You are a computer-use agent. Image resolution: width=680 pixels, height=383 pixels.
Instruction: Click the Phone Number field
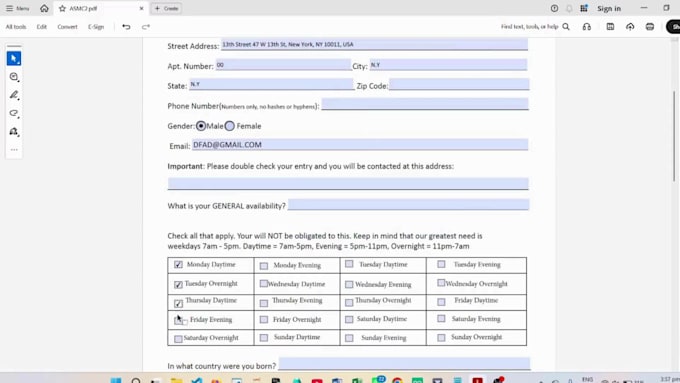(x=425, y=104)
